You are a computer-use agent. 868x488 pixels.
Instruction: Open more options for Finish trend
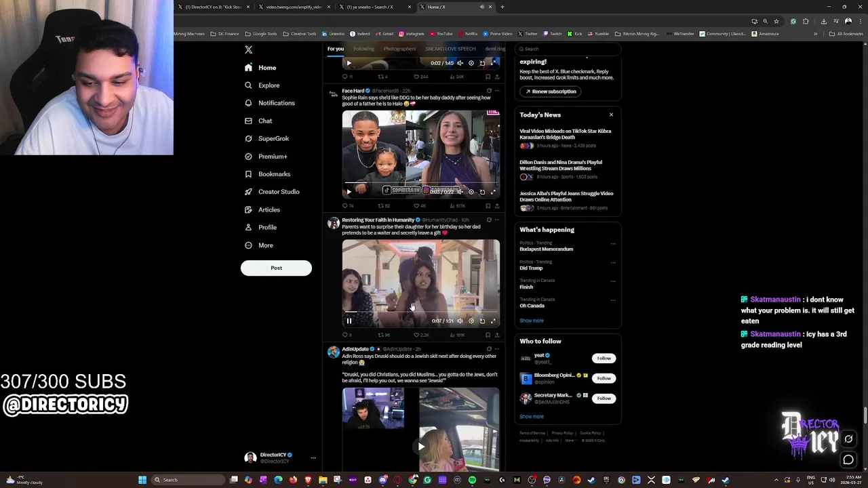click(x=613, y=281)
